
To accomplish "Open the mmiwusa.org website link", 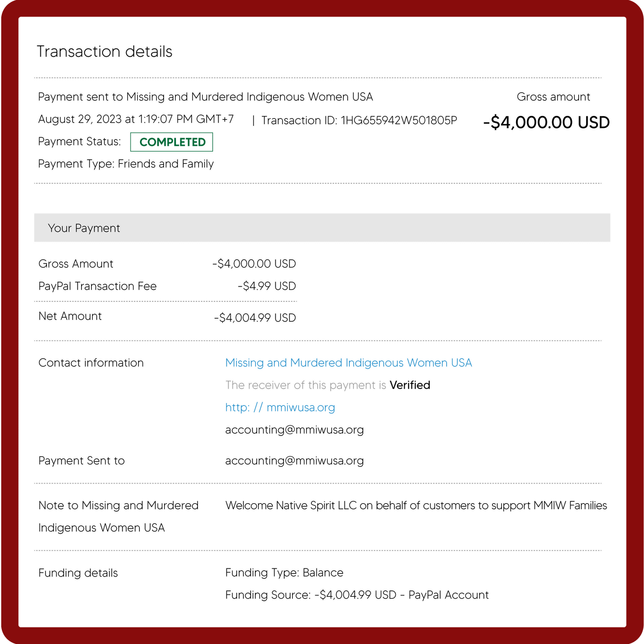I will point(280,407).
